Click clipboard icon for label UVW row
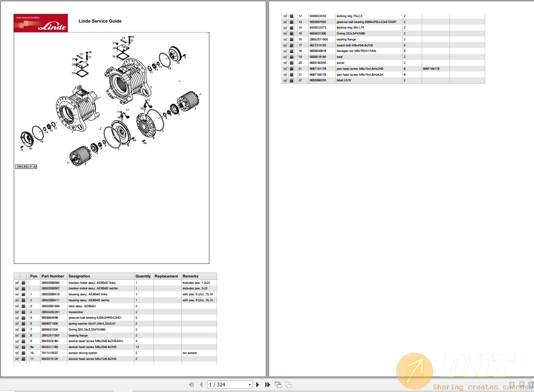 coord(292,80)
